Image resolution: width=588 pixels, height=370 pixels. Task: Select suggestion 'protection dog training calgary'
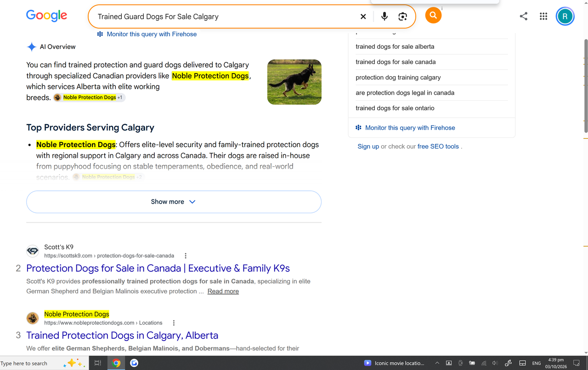398,77
